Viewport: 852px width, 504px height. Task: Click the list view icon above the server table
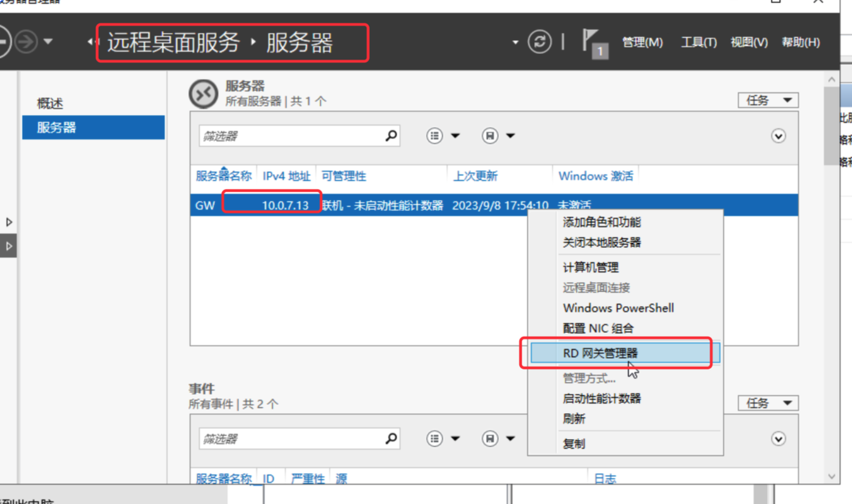[434, 136]
